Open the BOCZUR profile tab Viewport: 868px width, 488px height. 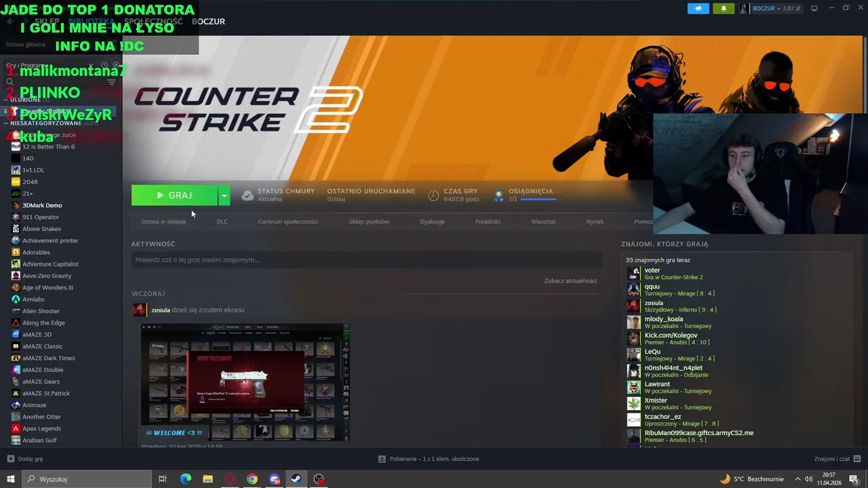pyautogui.click(x=208, y=22)
